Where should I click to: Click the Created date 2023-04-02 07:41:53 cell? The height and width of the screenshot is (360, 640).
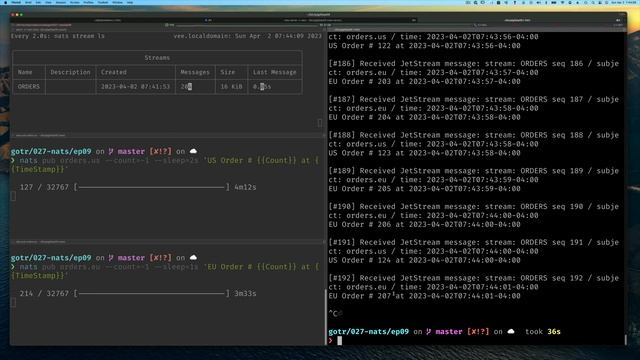pos(135,87)
